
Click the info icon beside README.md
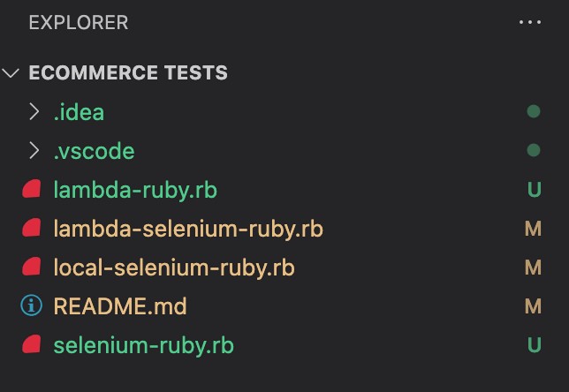tap(32, 306)
